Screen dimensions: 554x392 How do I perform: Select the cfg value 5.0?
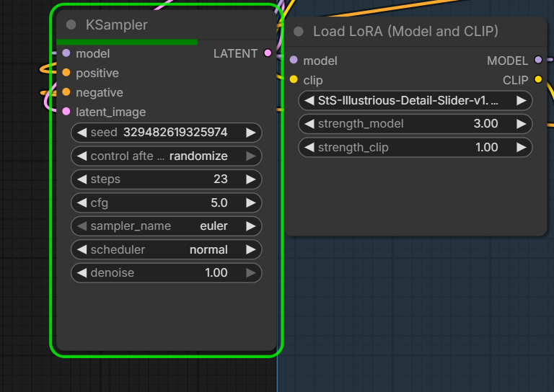click(219, 202)
